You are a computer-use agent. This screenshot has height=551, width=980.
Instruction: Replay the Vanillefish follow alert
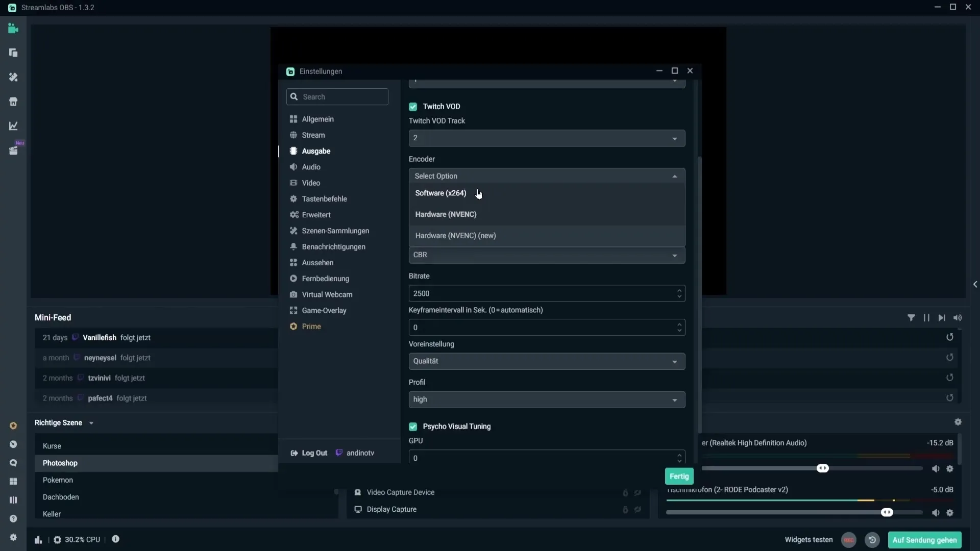click(x=950, y=337)
